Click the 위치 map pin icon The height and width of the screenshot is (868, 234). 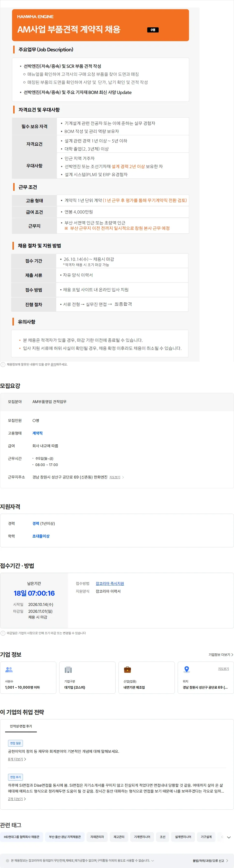(x=187, y=670)
